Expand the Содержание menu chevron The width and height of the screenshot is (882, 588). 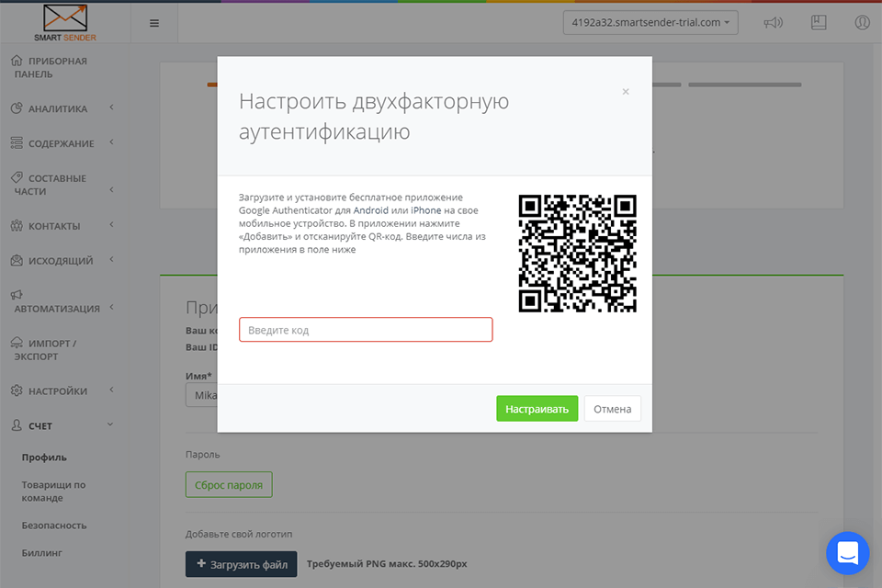click(x=111, y=141)
